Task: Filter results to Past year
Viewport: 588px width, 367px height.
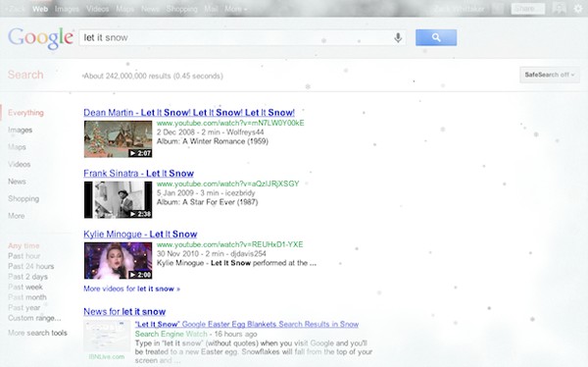Action: click(x=24, y=308)
